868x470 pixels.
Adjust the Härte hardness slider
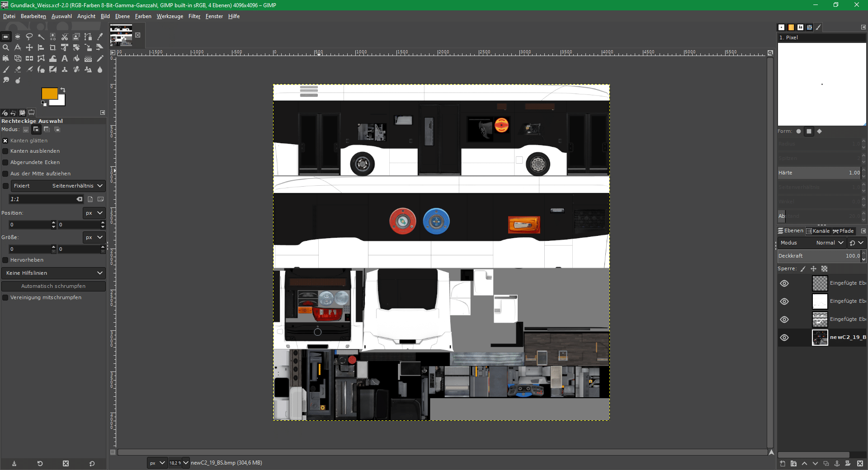(819, 173)
